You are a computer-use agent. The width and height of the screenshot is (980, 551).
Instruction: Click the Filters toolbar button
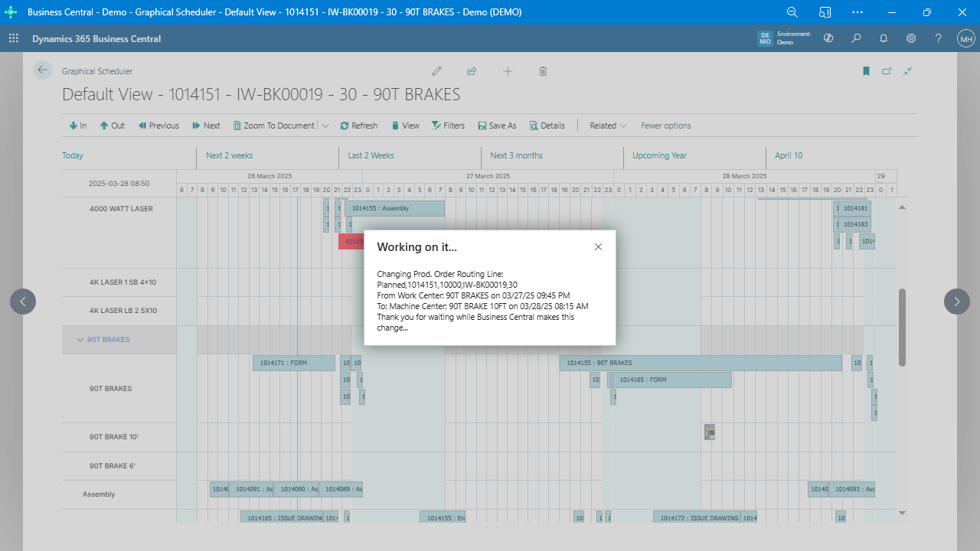point(448,126)
